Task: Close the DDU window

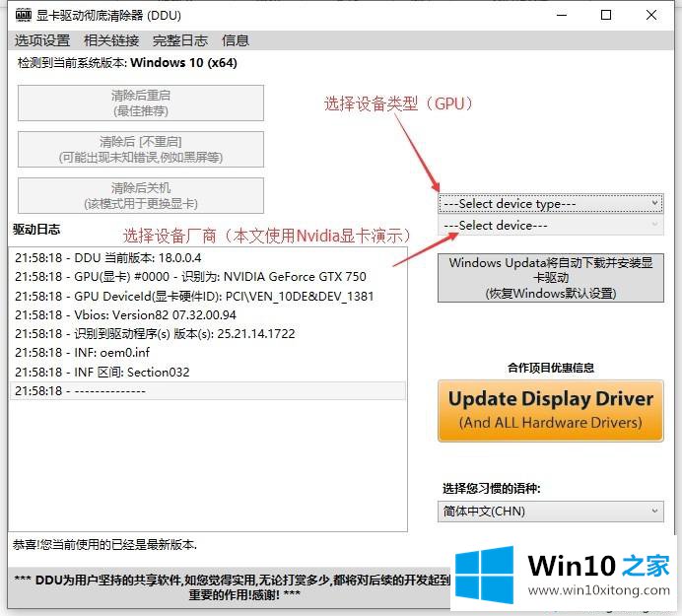Action: tap(651, 15)
